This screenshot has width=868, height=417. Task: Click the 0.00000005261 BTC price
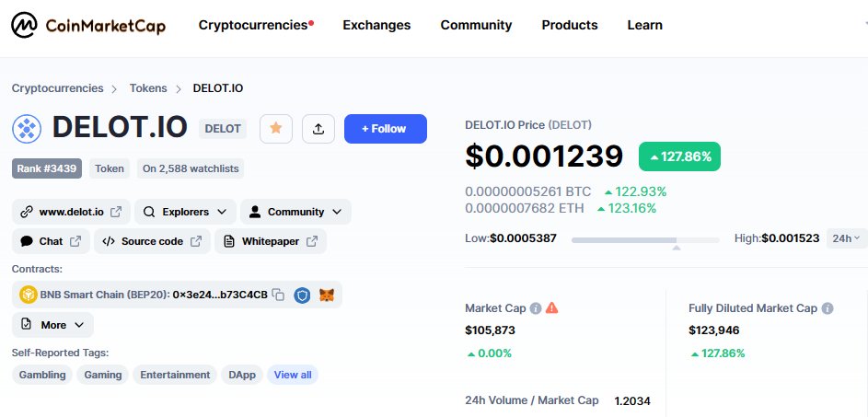tap(528, 191)
